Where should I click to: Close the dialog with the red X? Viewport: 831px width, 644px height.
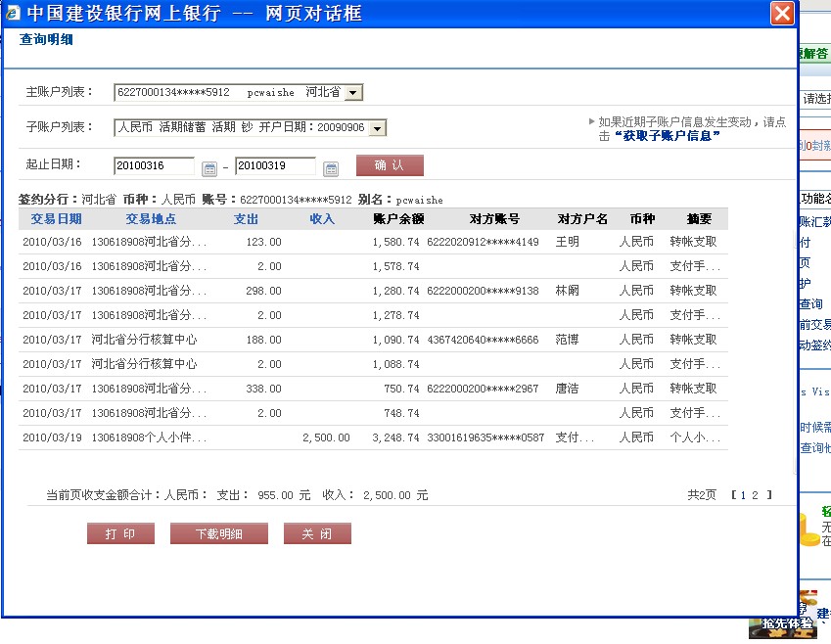click(781, 13)
